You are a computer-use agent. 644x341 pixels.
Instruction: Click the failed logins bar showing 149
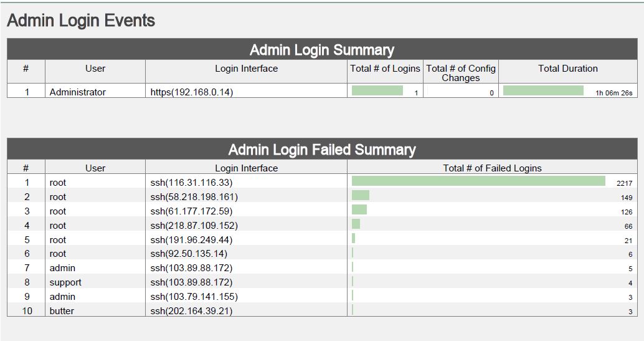coord(361,196)
